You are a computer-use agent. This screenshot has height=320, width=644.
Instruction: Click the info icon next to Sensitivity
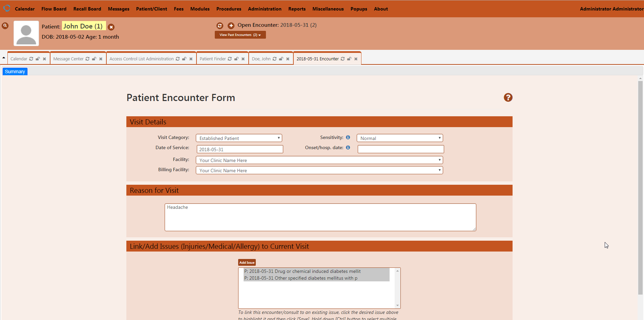348,137
